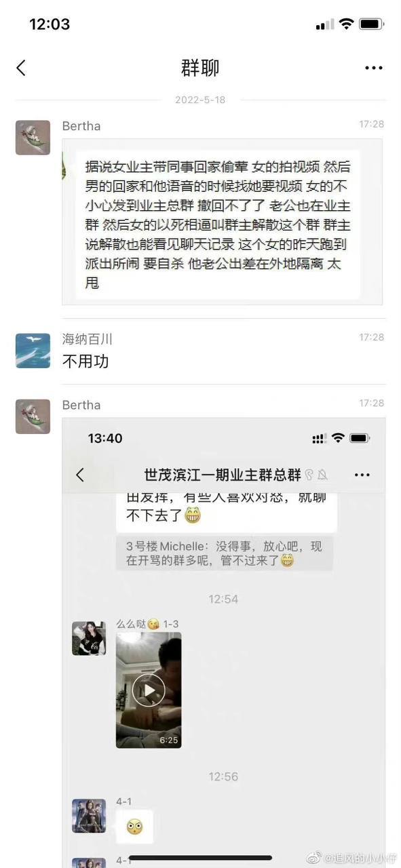Tap the muted bell icon beside group title
This screenshot has width=401, height=868.
(x=322, y=475)
